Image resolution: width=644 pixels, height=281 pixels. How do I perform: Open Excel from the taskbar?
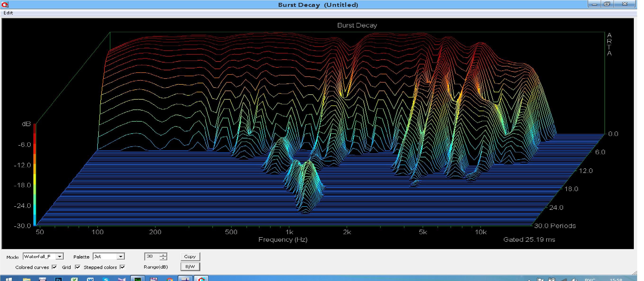click(x=74, y=279)
